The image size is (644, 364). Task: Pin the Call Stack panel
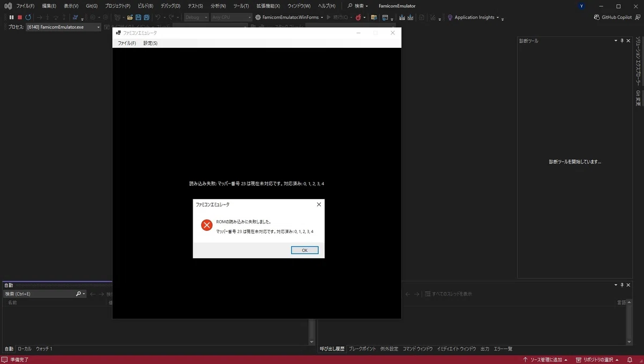pyautogui.click(x=622, y=285)
